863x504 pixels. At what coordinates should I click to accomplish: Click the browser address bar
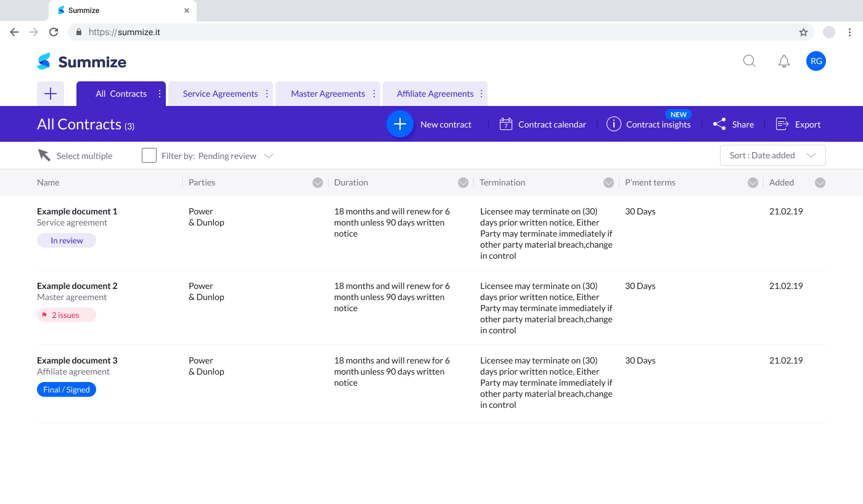point(431,32)
